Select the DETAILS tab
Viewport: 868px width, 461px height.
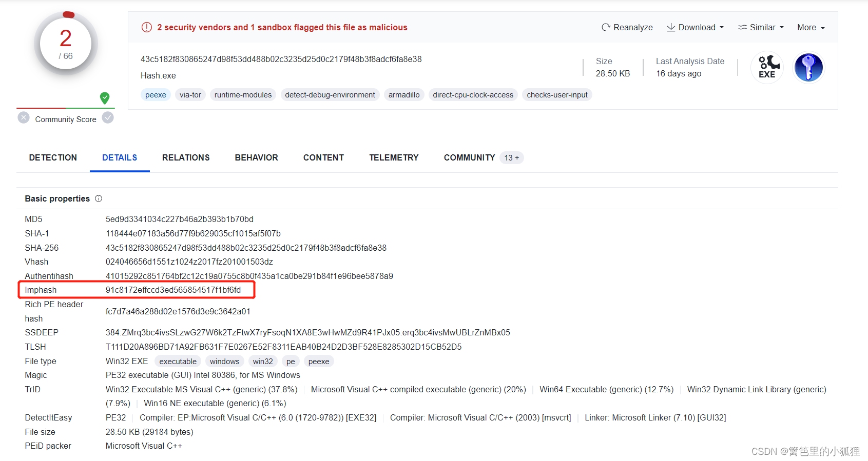(120, 157)
